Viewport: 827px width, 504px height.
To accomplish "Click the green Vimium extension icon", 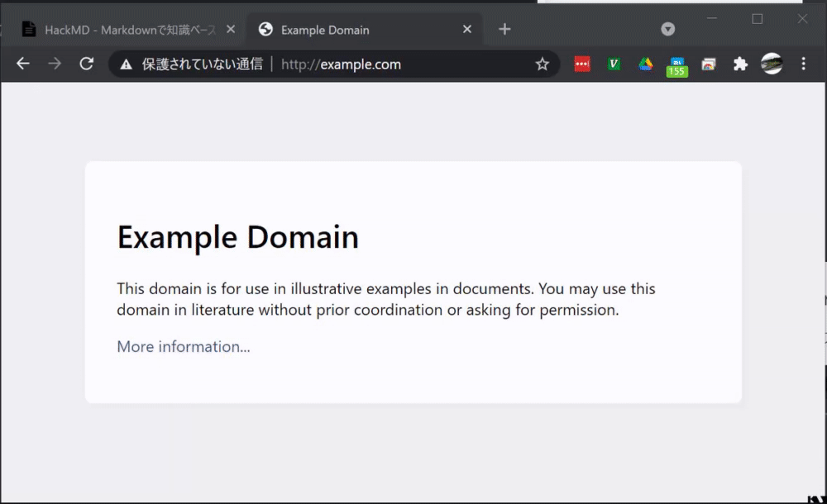I will tap(613, 64).
